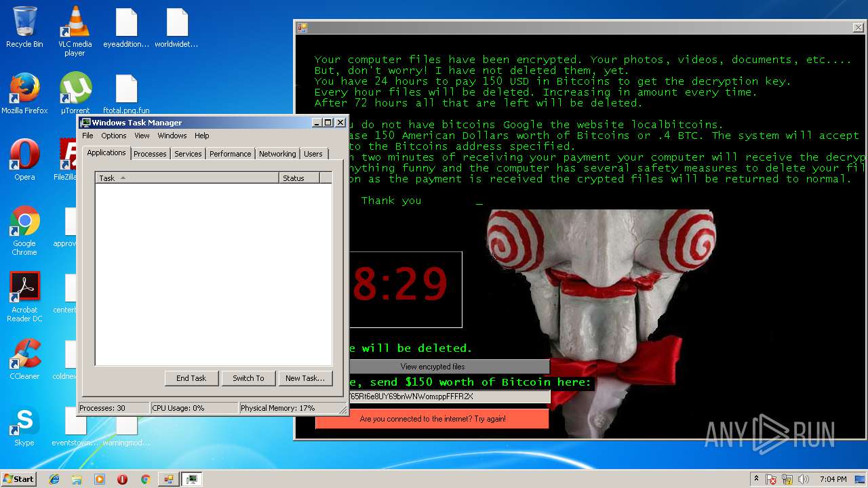This screenshot has width=868, height=488.
Task: Sort by the Task column header
Action: (187, 178)
